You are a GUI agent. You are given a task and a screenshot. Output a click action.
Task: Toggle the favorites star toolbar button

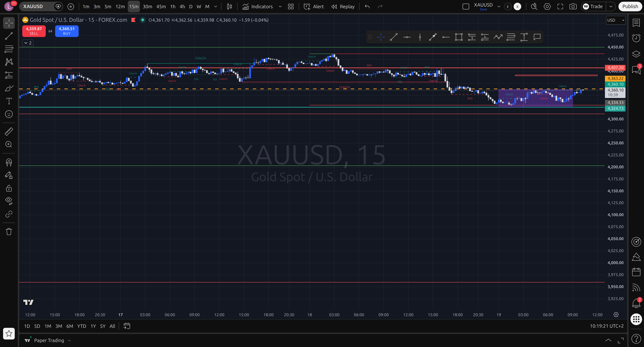point(9,333)
